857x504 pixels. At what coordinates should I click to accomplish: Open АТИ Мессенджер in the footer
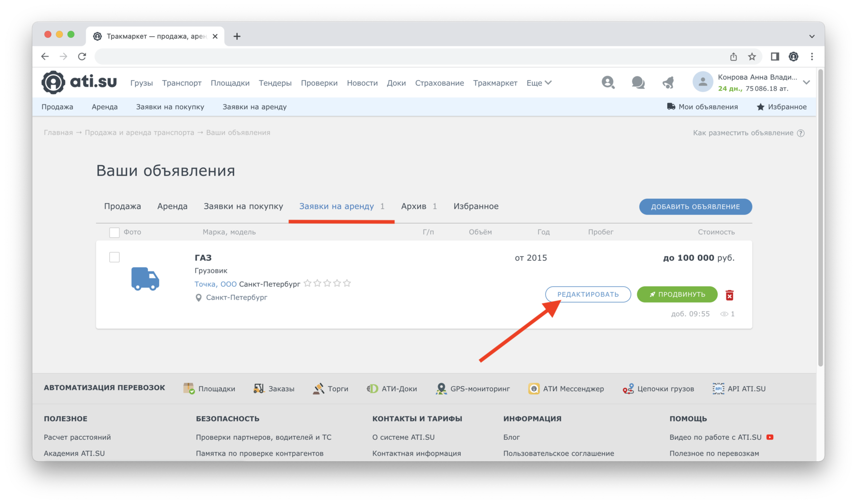tap(566, 389)
